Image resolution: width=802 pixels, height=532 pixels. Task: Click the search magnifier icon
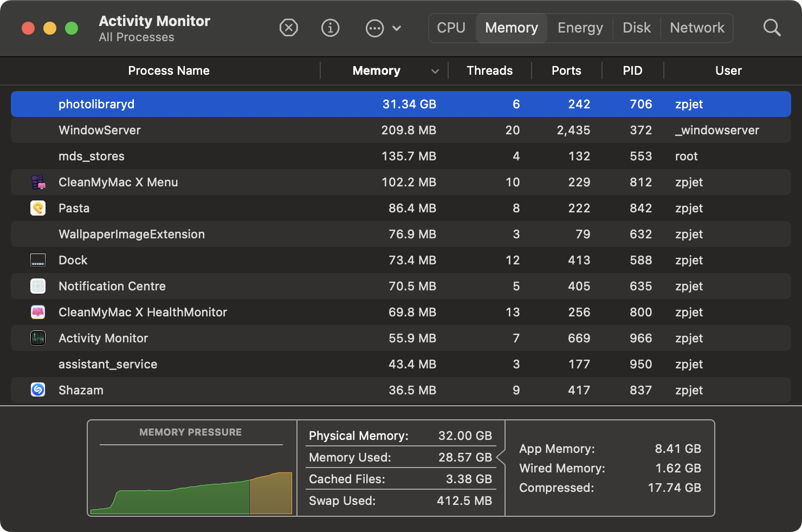(x=772, y=28)
